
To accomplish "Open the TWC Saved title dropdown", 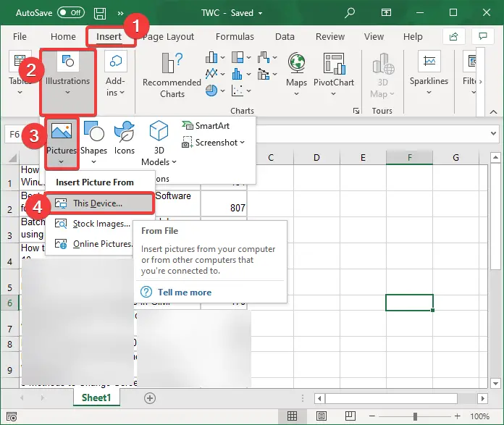I will click(261, 13).
